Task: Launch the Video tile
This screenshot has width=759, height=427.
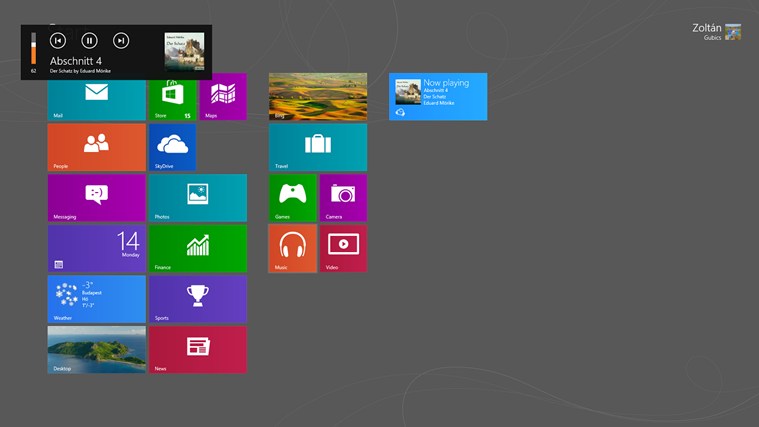Action: tap(343, 248)
